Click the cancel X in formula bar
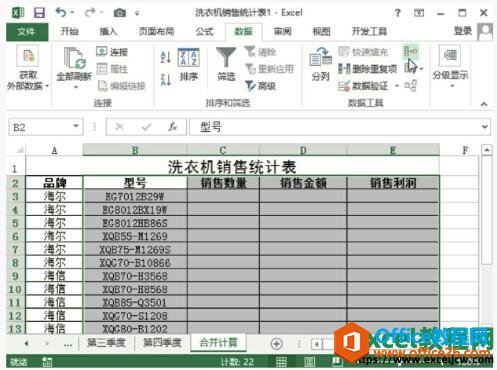This screenshot has height=370, width=497. point(119,127)
